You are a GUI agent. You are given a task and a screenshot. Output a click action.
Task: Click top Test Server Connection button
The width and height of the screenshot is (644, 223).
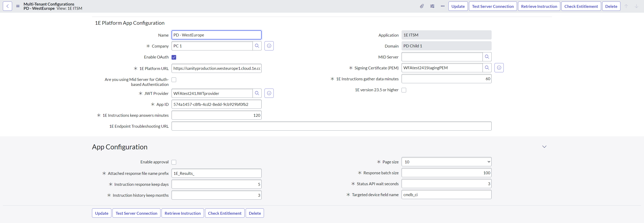[493, 6]
